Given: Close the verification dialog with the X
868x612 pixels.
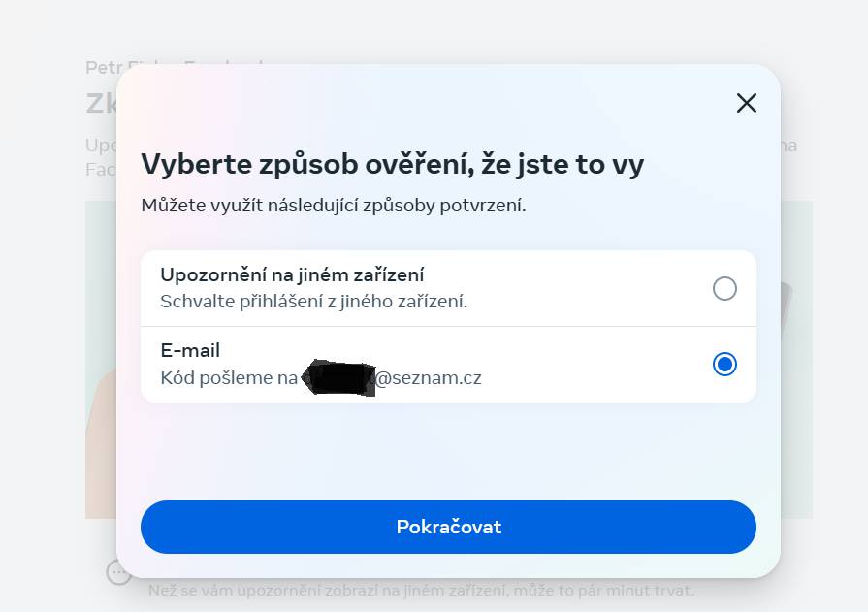Looking at the screenshot, I should (x=746, y=103).
